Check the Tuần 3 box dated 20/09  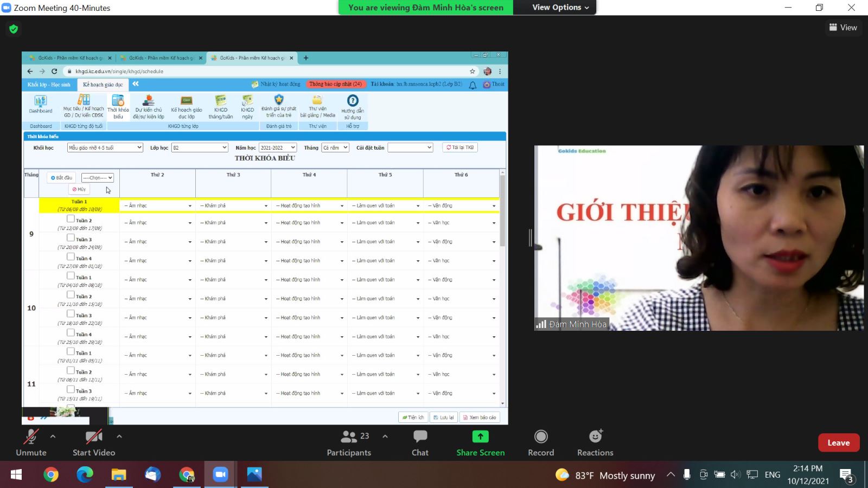click(71, 237)
